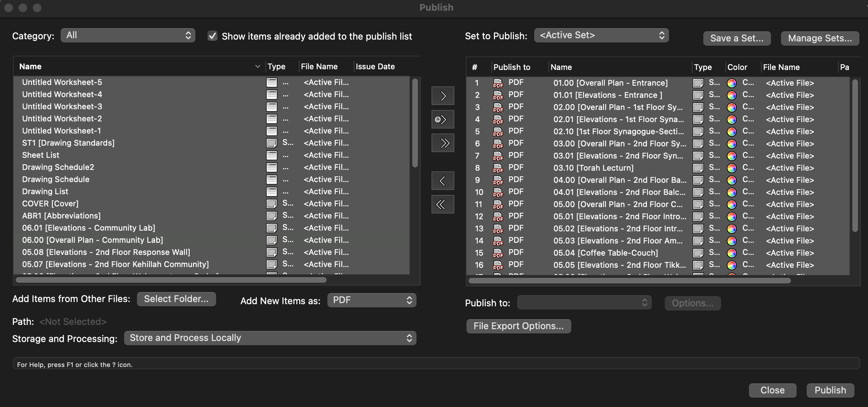Screen dimensions: 868x407
Task: Click the Save a Set button
Action: [737, 38]
